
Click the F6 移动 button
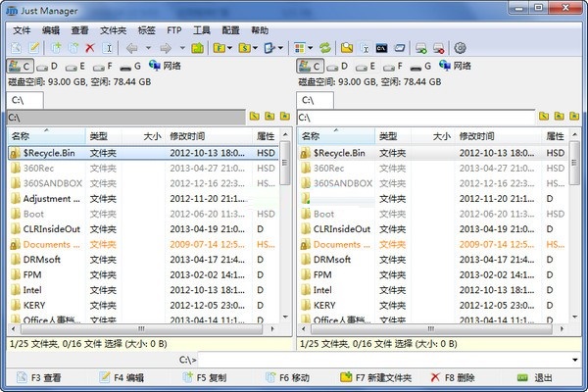[x=287, y=377]
